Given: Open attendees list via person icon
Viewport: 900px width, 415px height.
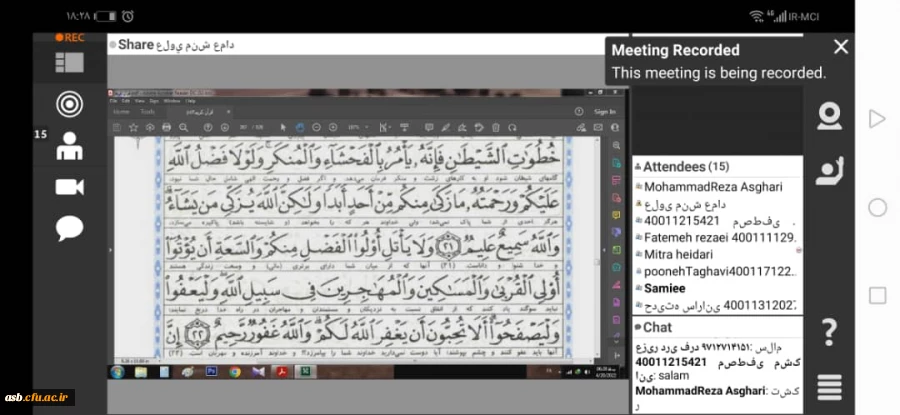Looking at the screenshot, I should pos(69,145).
